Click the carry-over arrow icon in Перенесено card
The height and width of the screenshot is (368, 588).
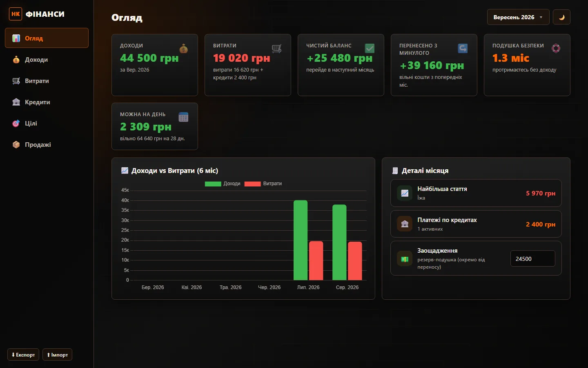[x=463, y=48]
